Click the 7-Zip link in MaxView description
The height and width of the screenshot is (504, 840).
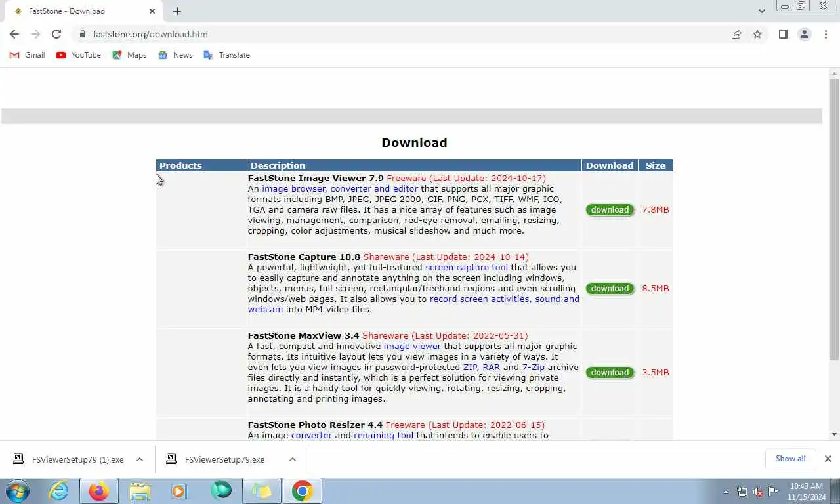[x=534, y=367]
